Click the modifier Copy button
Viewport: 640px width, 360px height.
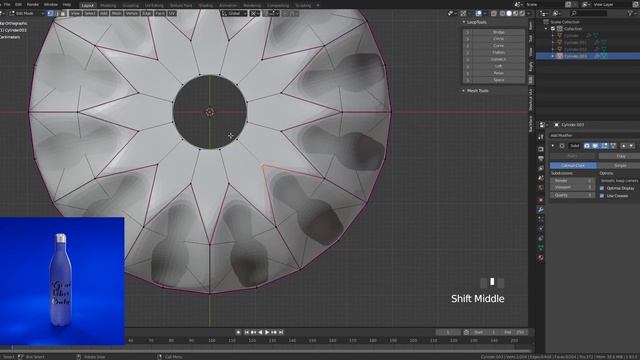621,156
